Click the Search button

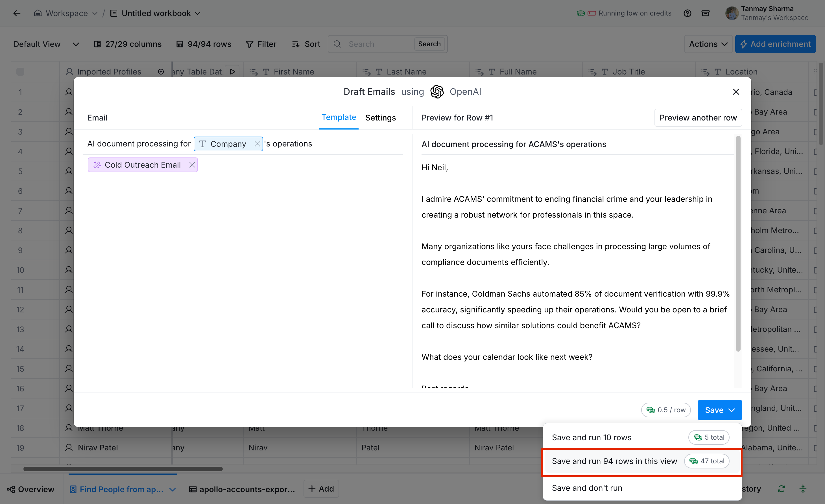[429, 44]
